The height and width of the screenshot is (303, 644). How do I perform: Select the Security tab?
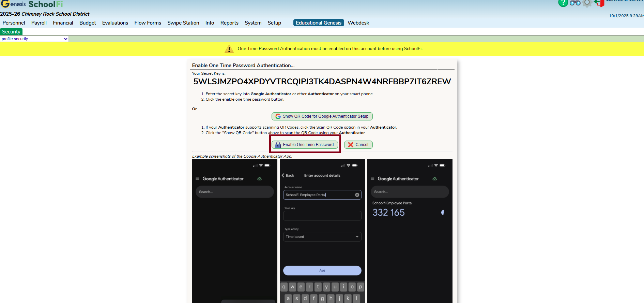tap(11, 32)
